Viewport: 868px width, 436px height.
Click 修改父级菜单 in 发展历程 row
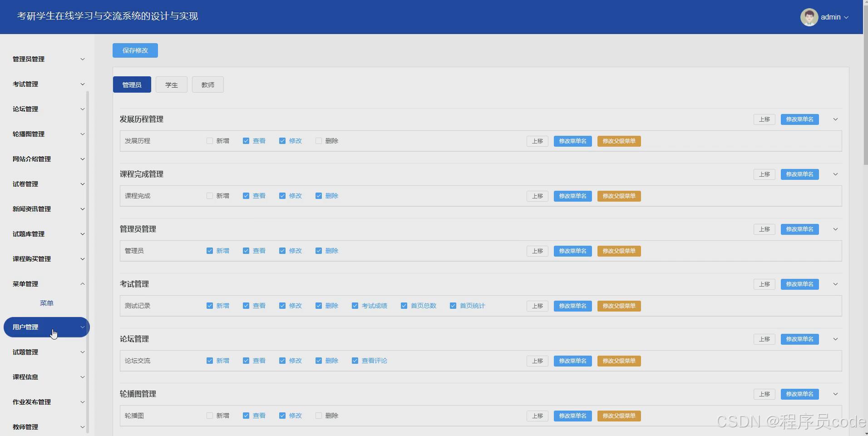point(619,141)
